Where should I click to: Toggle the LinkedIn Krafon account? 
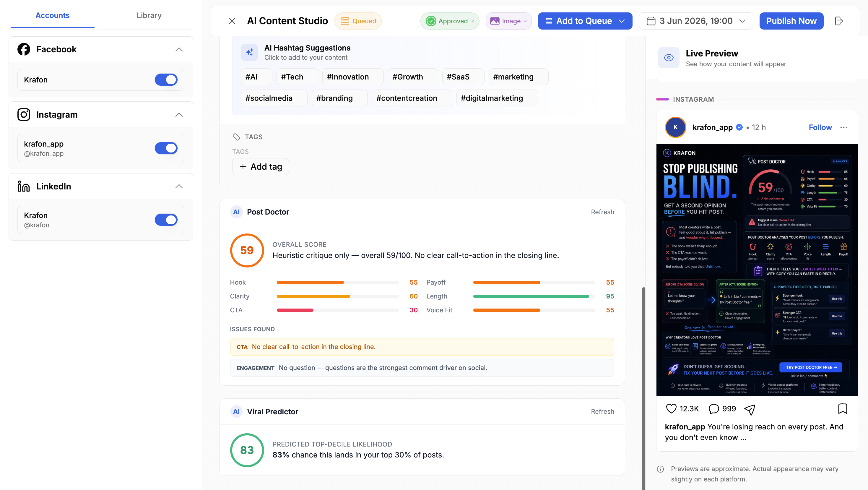166,220
